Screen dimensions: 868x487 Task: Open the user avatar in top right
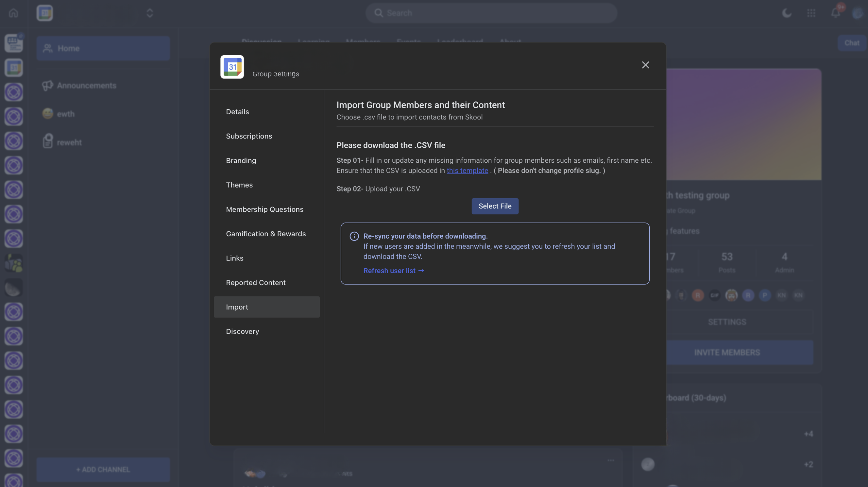point(857,13)
